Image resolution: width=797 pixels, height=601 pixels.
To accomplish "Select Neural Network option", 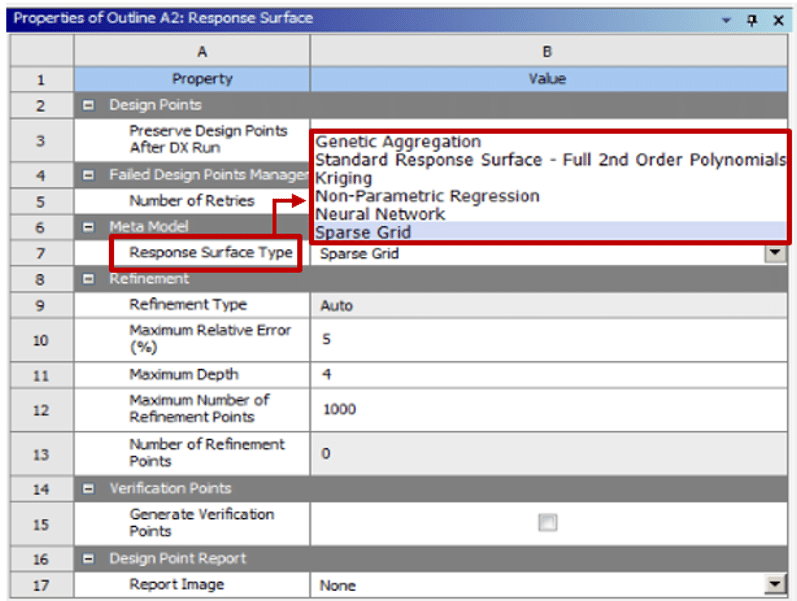I will tap(380, 214).
